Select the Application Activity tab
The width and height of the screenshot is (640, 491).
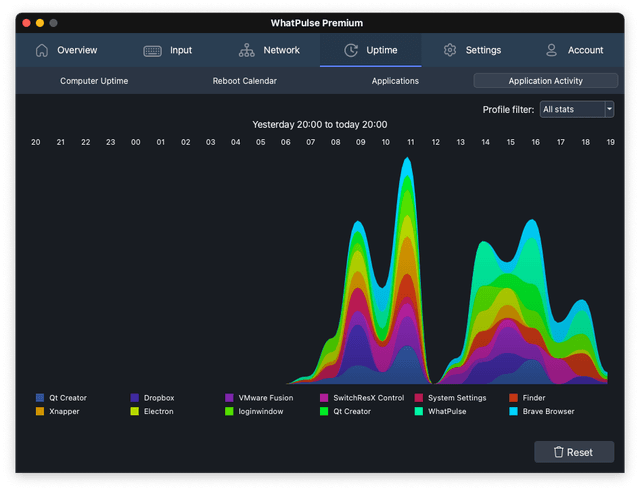tap(545, 81)
